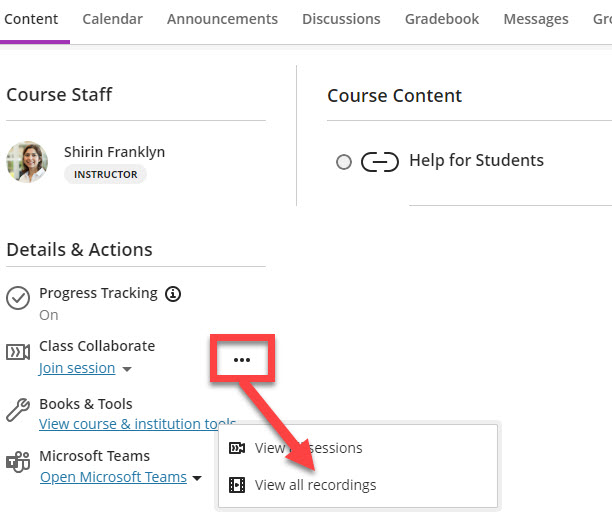
Task: Click the Progress Tracking checkmark icon
Action: [18, 298]
